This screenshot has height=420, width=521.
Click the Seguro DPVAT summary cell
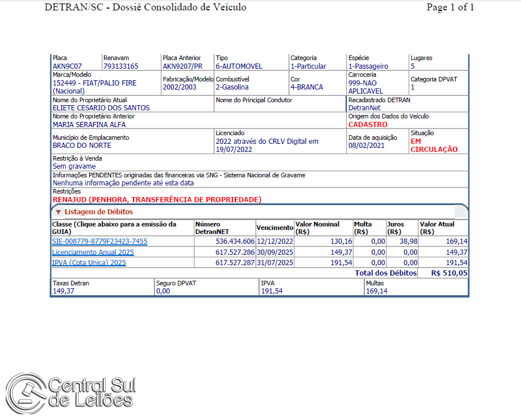(x=207, y=287)
